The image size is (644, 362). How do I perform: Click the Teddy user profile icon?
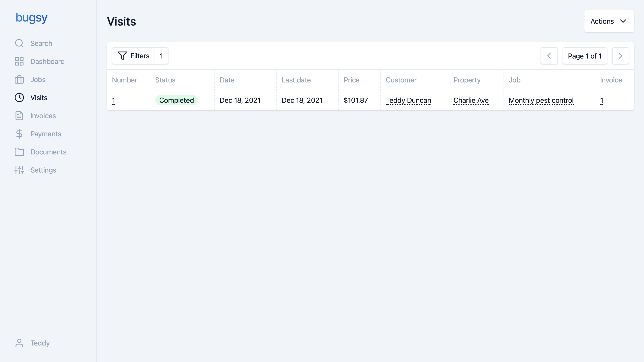point(19,343)
